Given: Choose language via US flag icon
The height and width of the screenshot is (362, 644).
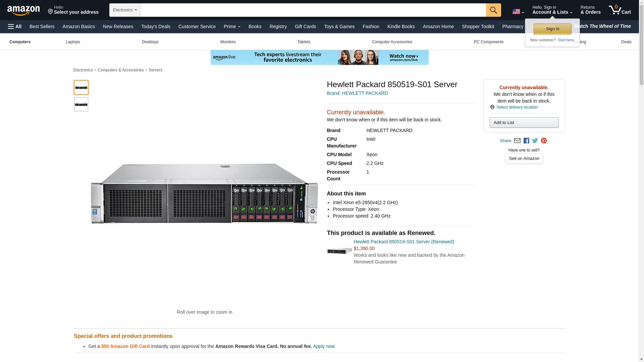Looking at the screenshot, I should click(x=518, y=11).
